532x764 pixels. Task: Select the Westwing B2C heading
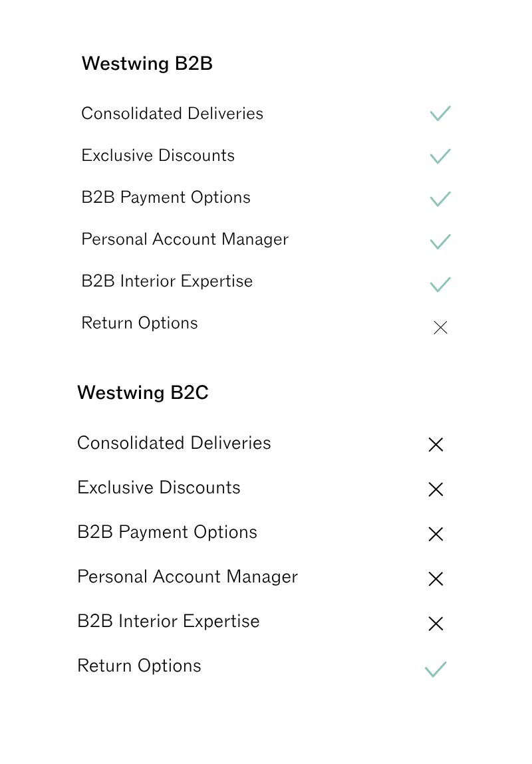pyautogui.click(x=143, y=393)
